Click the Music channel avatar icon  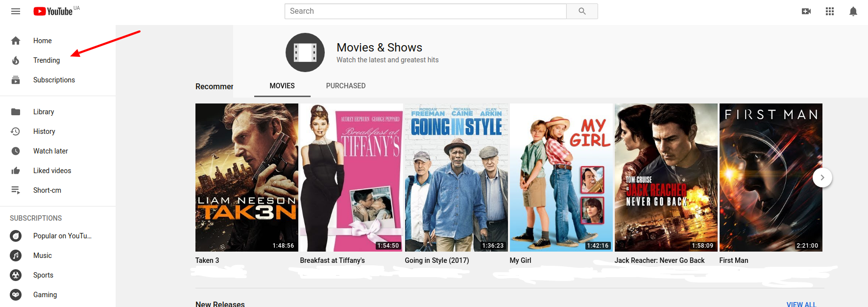(x=16, y=256)
